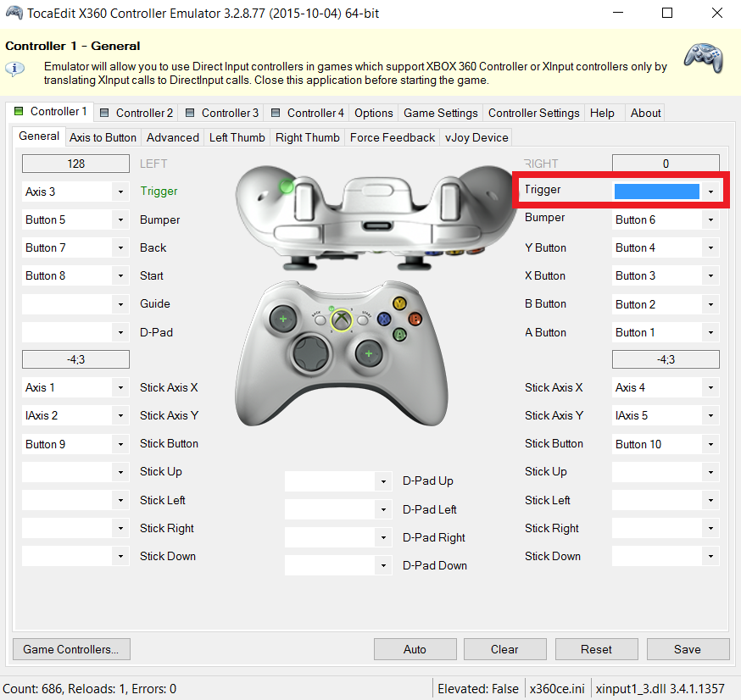Click the right trigger value field showing 0
Screen dimensions: 741x700
tap(666, 164)
